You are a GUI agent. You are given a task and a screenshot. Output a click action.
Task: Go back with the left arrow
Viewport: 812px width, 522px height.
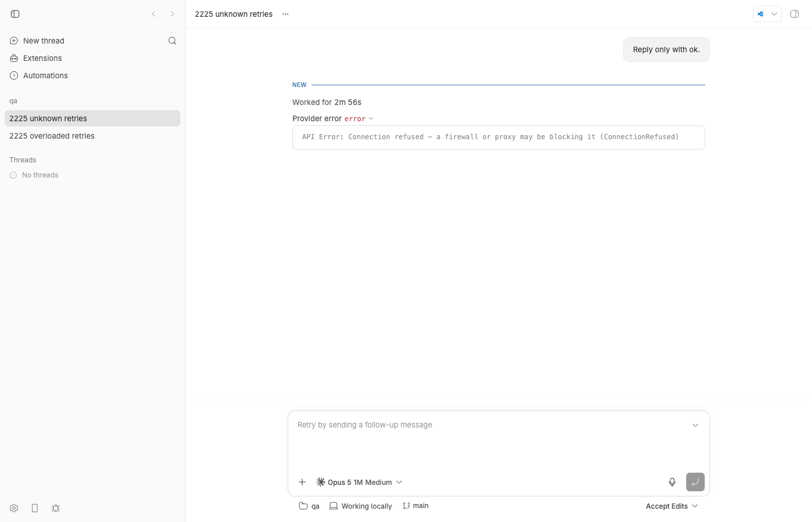click(x=154, y=14)
